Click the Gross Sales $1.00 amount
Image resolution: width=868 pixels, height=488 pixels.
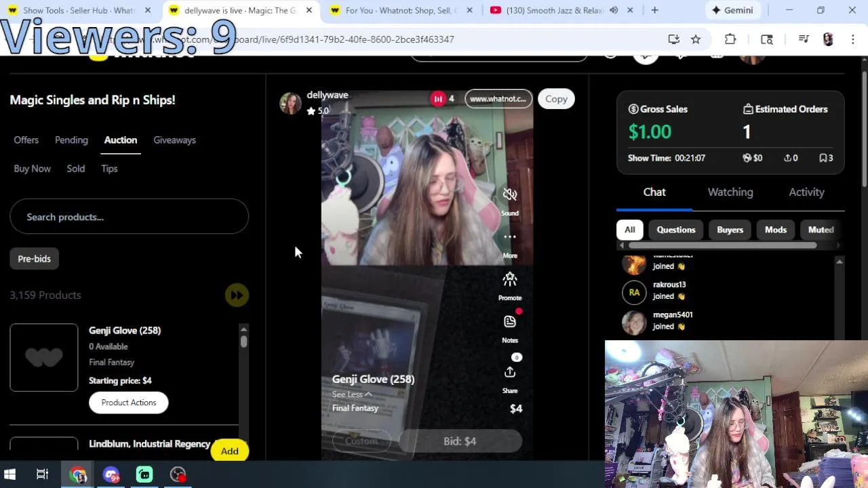pyautogui.click(x=650, y=131)
